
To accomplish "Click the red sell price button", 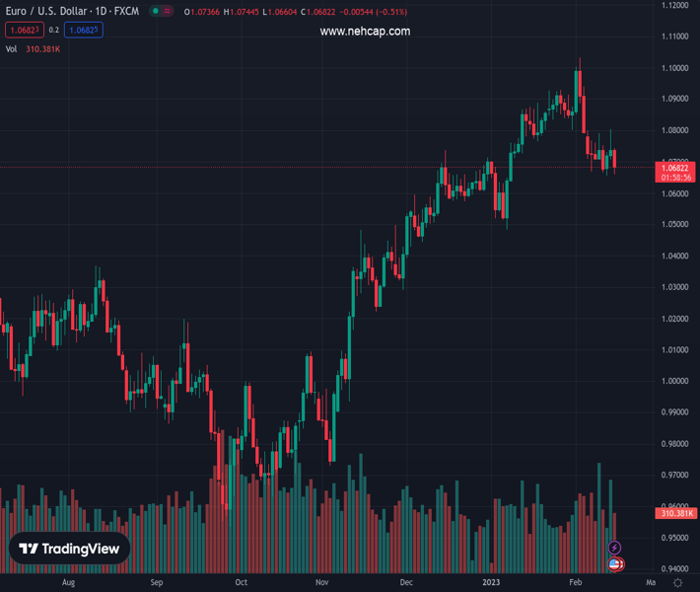I will pos(24,30).
